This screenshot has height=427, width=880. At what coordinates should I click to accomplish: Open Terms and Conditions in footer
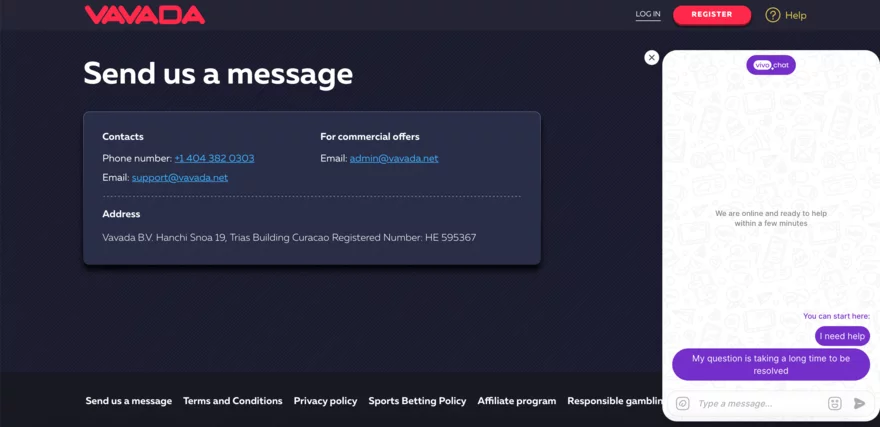coord(232,401)
